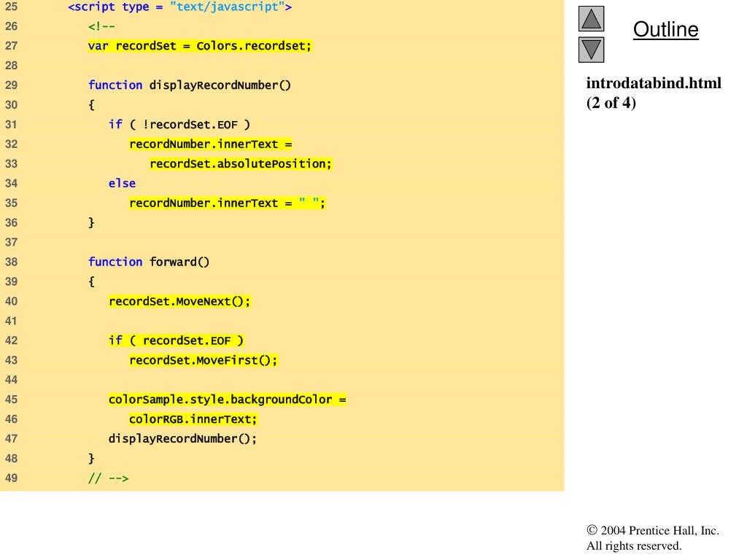This screenshot has height=560, width=747.
Task: Click the introdatabind.html filename heading
Action: 654,83
